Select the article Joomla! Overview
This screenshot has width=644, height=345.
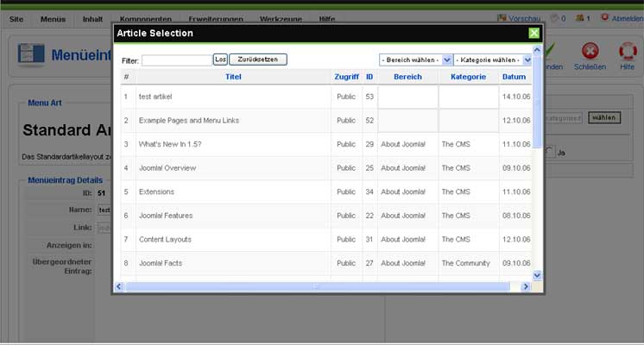click(x=167, y=168)
